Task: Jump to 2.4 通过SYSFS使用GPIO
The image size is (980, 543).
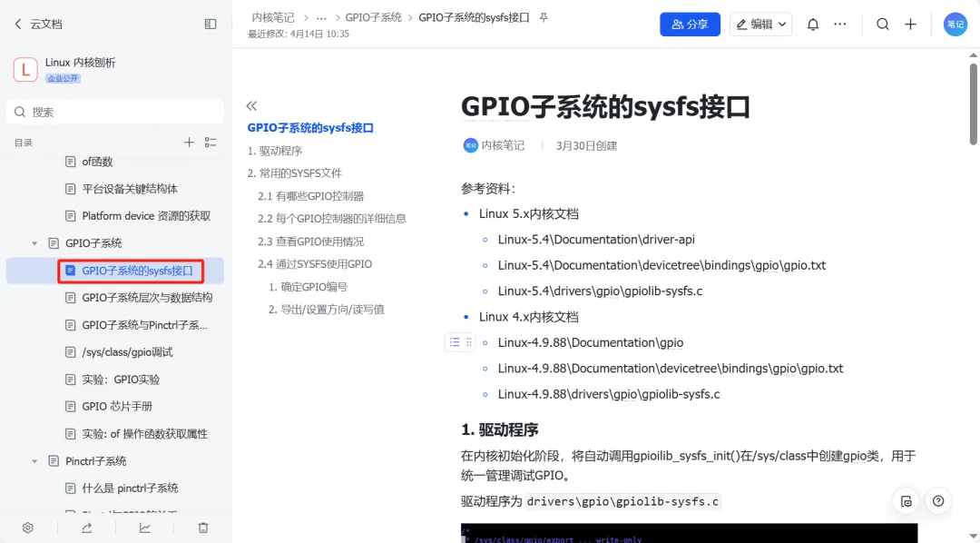Action: click(x=315, y=264)
